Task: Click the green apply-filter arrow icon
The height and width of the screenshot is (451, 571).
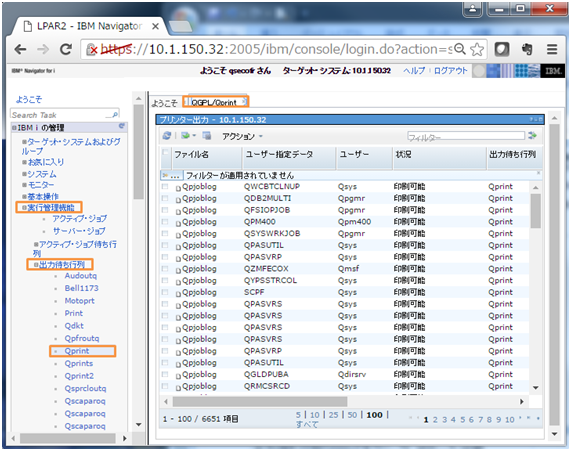Action: click(x=532, y=136)
